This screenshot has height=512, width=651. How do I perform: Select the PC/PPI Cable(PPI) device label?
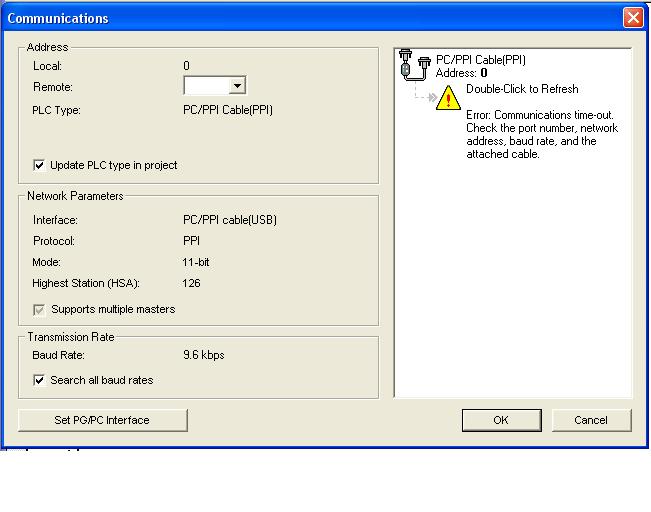click(480, 60)
